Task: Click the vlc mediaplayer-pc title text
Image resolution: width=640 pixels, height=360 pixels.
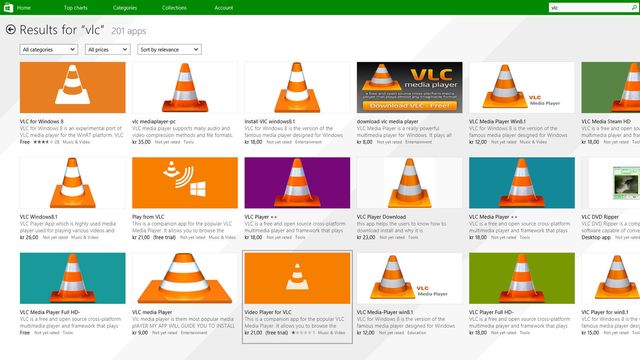Action: [154, 121]
